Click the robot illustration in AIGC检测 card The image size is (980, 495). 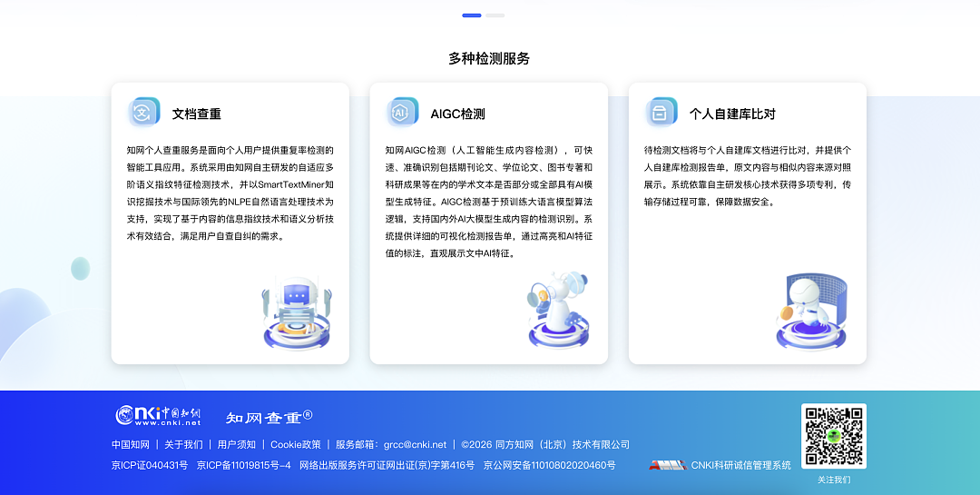click(x=559, y=310)
